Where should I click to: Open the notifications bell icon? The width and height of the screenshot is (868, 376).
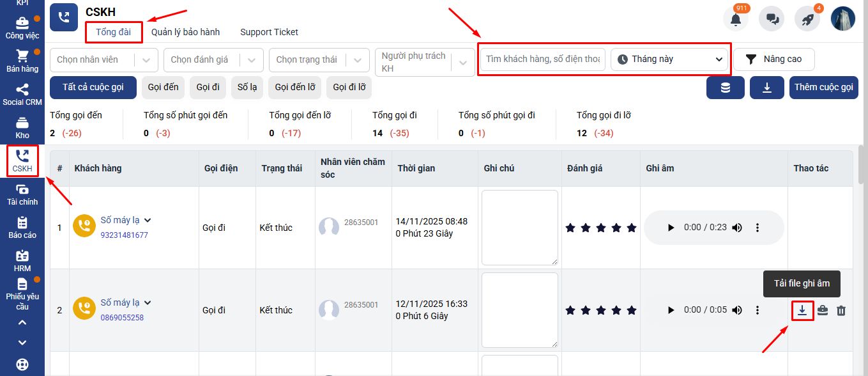pos(735,19)
